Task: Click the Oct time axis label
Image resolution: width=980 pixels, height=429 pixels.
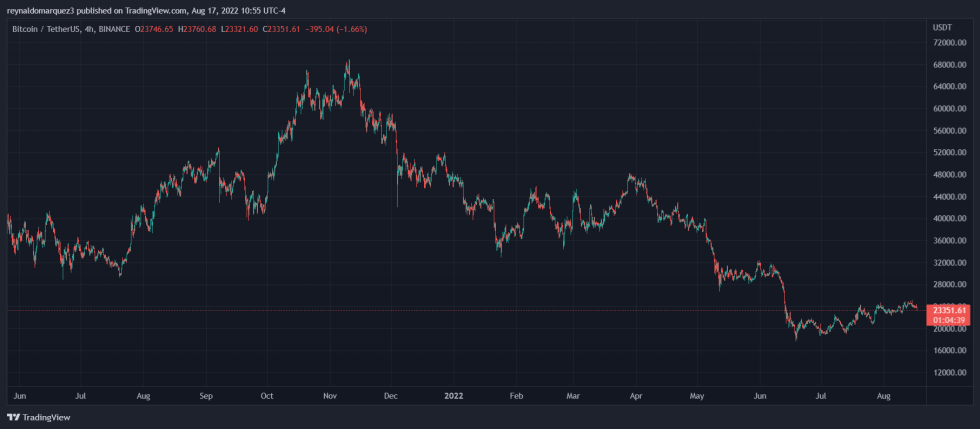Action: tap(267, 395)
